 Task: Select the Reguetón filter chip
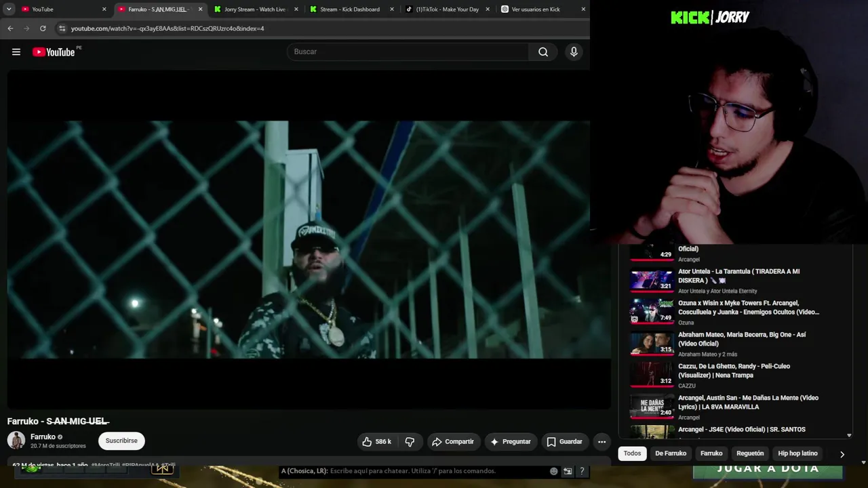750,453
